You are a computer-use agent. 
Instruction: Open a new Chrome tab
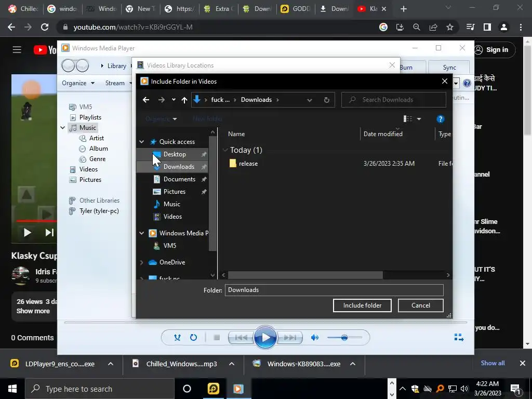point(403,9)
